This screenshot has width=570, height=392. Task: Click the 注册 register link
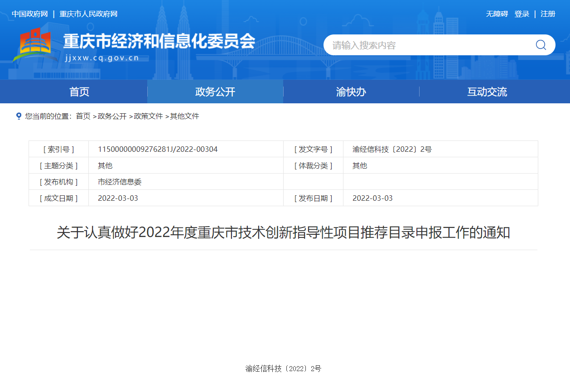548,14
